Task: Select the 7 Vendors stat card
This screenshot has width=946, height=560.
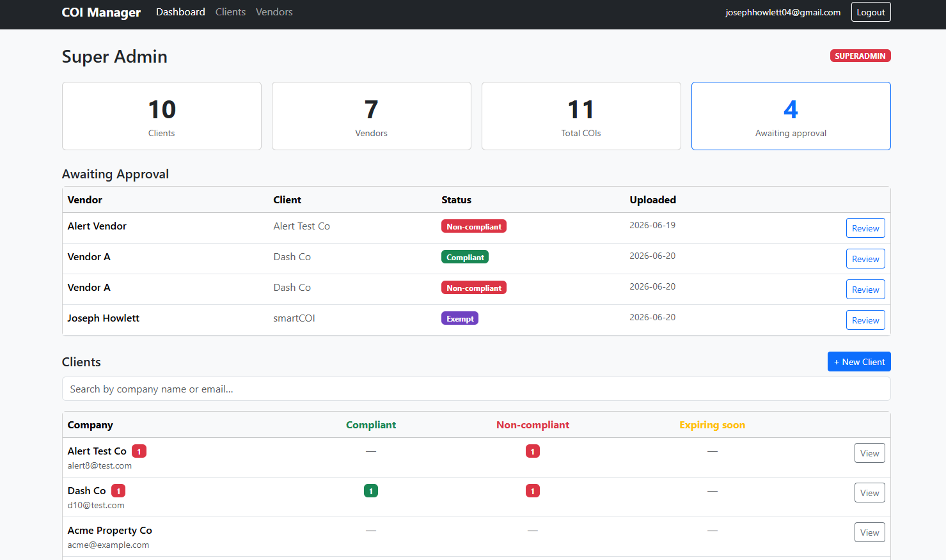Action: tap(372, 116)
